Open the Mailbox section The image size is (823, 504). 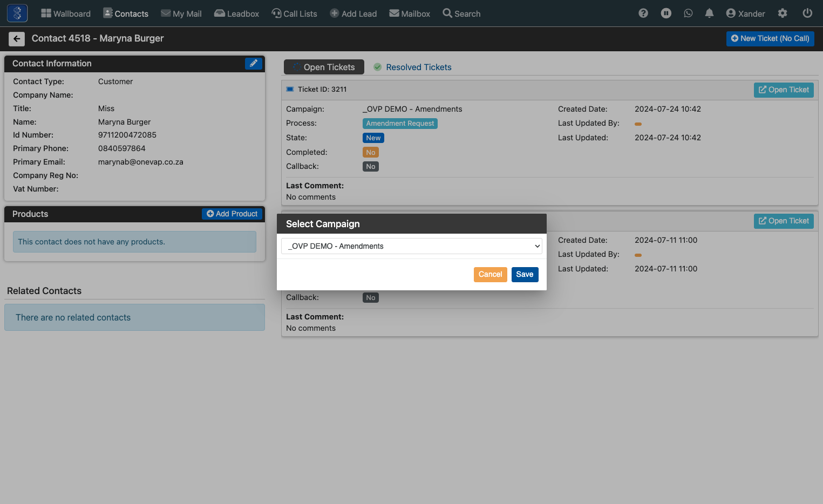[410, 13]
